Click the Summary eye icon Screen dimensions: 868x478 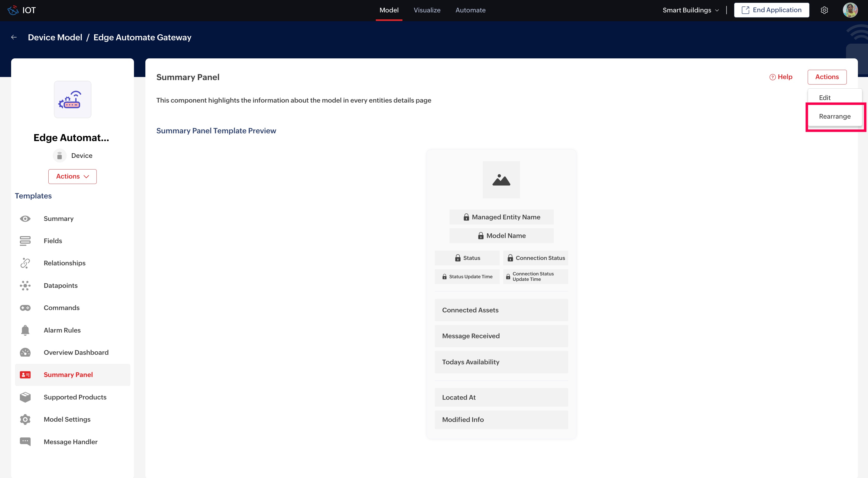click(25, 219)
